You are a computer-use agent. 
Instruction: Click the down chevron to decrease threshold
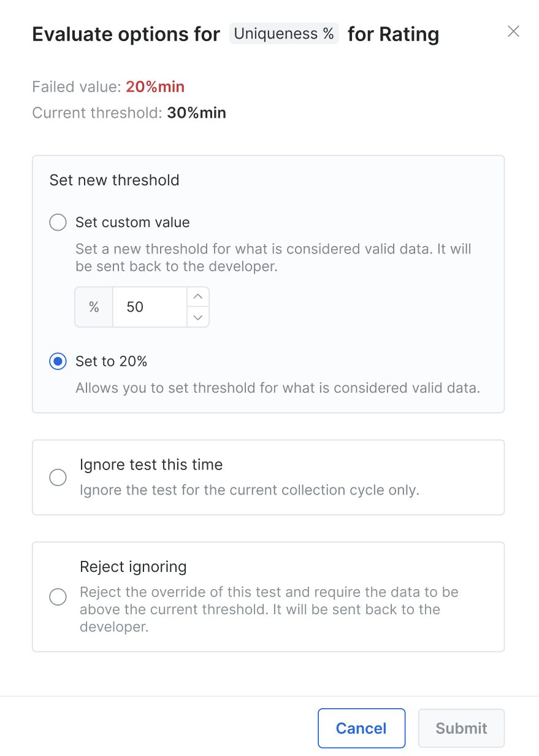(197, 317)
